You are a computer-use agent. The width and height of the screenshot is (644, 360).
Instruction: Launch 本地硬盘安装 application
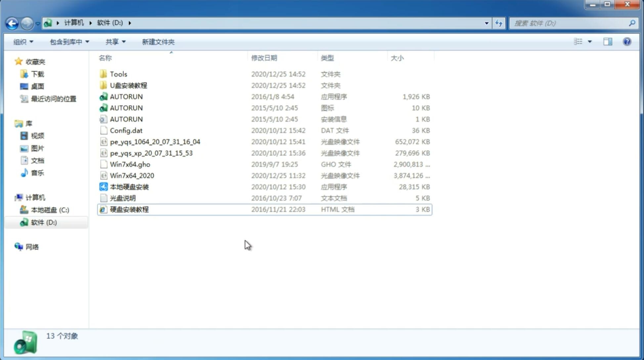pos(129,187)
